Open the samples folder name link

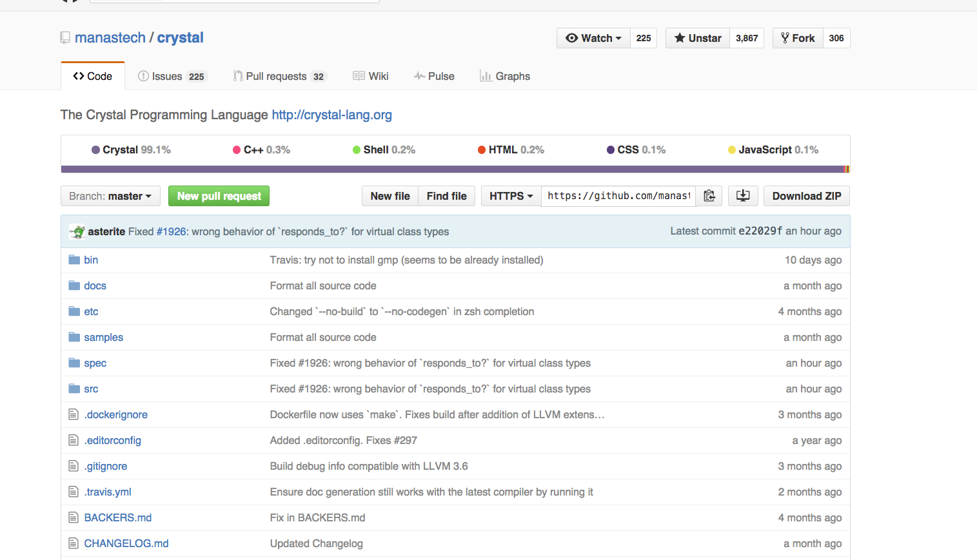click(103, 337)
